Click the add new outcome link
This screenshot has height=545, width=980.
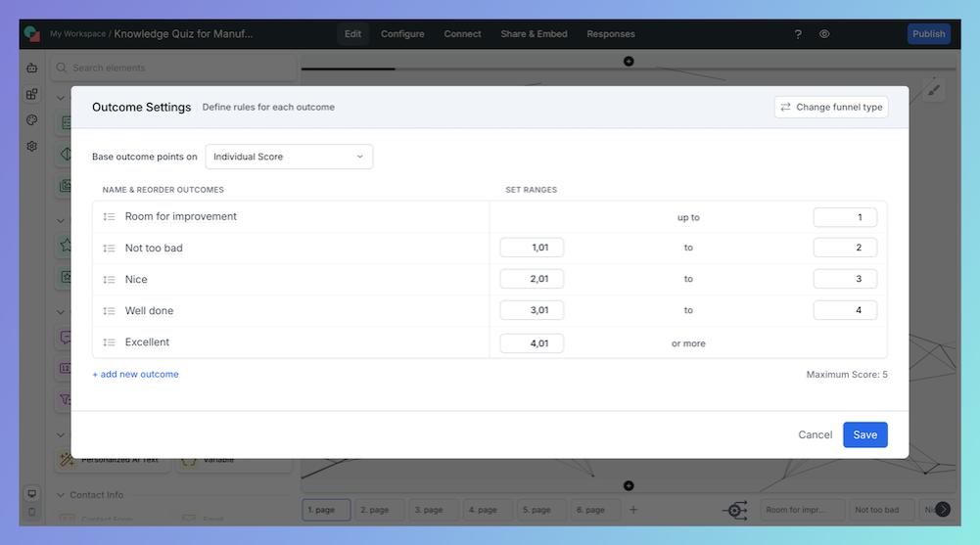pos(135,375)
